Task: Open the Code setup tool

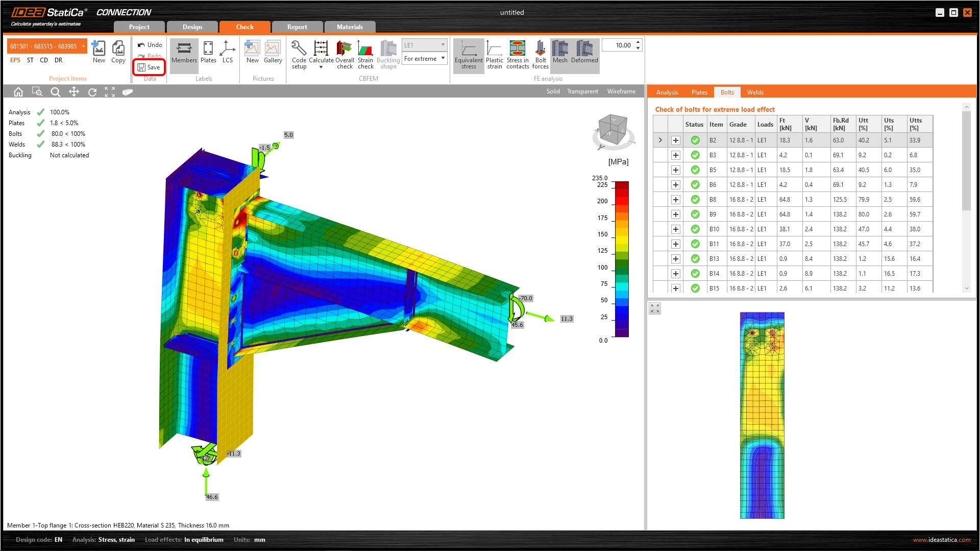Action: coord(299,54)
